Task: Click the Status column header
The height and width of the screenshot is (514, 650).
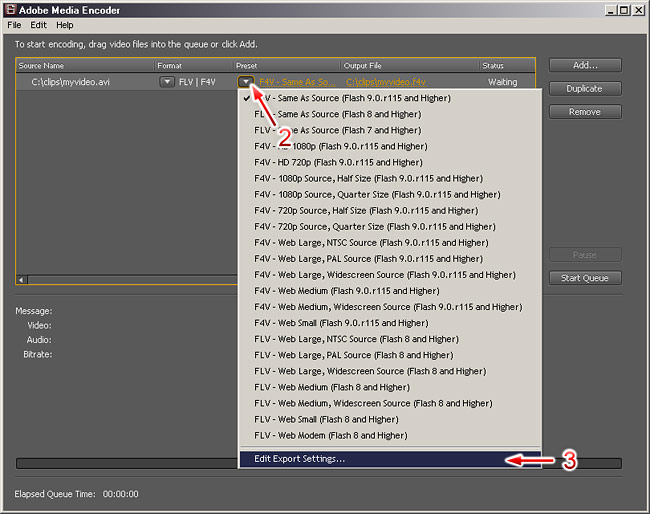Action: (x=507, y=65)
